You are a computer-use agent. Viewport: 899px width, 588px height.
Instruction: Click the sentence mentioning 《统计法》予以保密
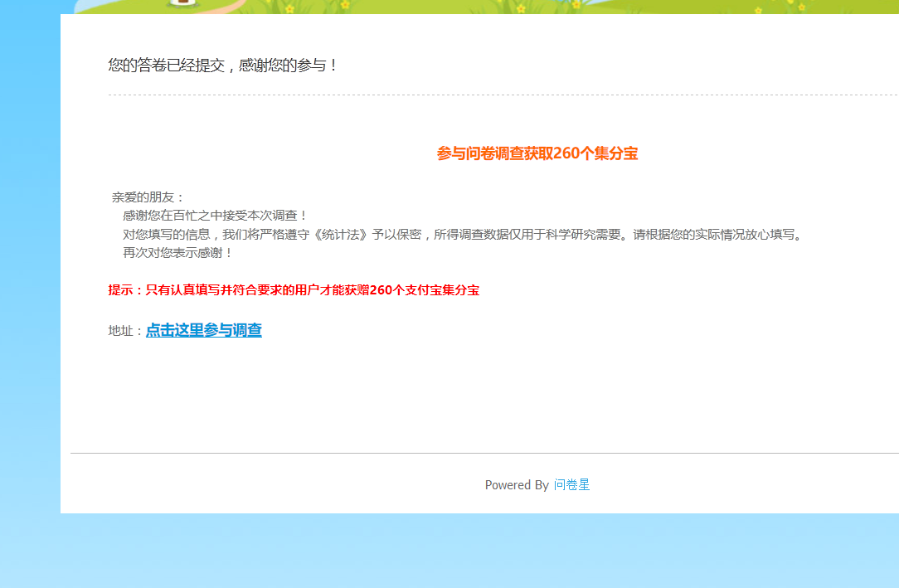click(464, 235)
